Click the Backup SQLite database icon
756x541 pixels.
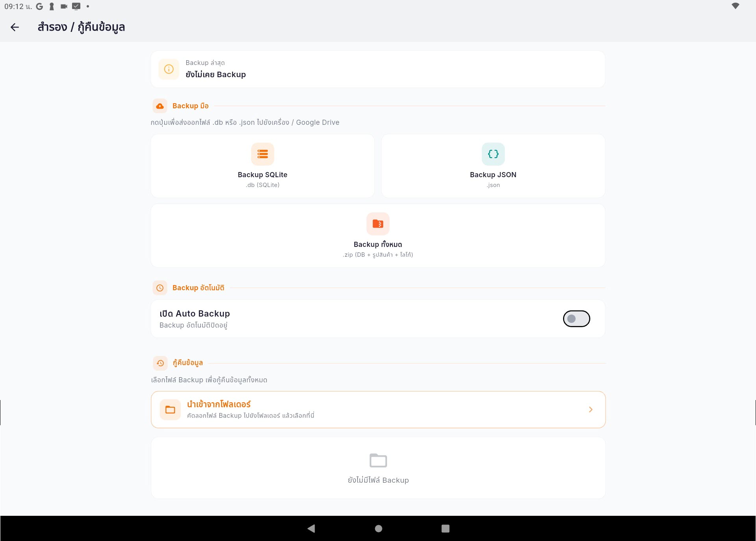[262, 154]
